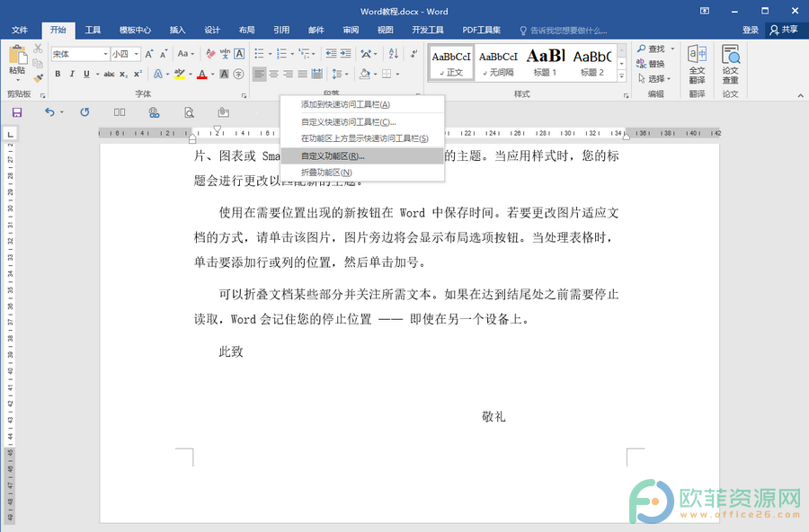
Task: Decrease paragraph indent
Action: (331, 54)
